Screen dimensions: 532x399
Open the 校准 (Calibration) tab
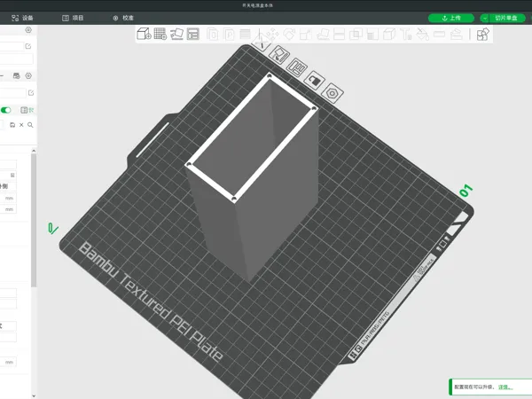[123, 18]
